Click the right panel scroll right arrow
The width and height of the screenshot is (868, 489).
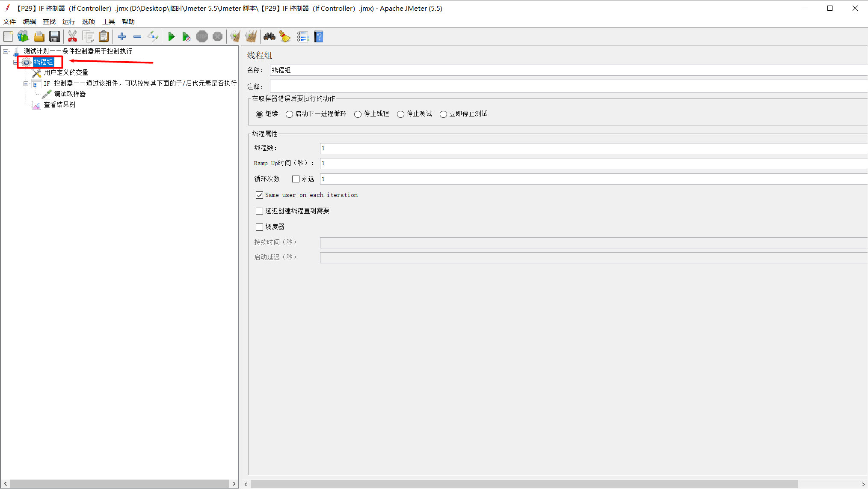(863, 484)
